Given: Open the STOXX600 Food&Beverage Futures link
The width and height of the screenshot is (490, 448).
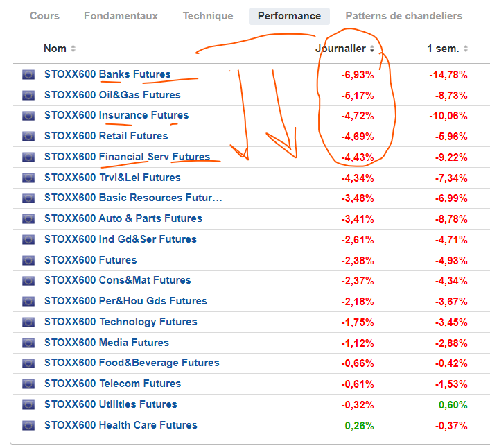Looking at the screenshot, I should point(131,363).
